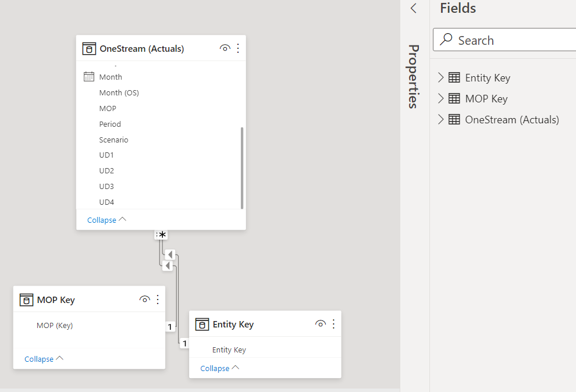576x392 pixels.
Task: Toggle visibility eye on OneStream (Actuals) card
Action: pyautogui.click(x=225, y=48)
